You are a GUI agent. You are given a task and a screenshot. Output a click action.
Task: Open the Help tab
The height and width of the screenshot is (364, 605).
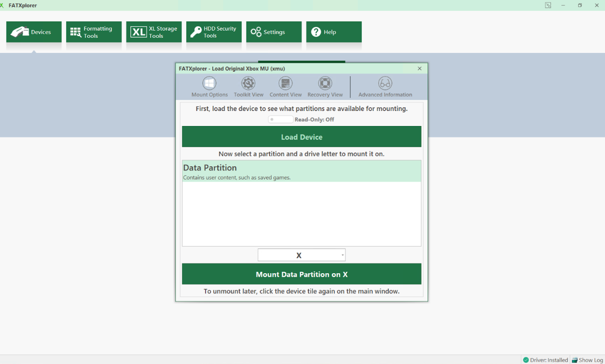tap(334, 32)
